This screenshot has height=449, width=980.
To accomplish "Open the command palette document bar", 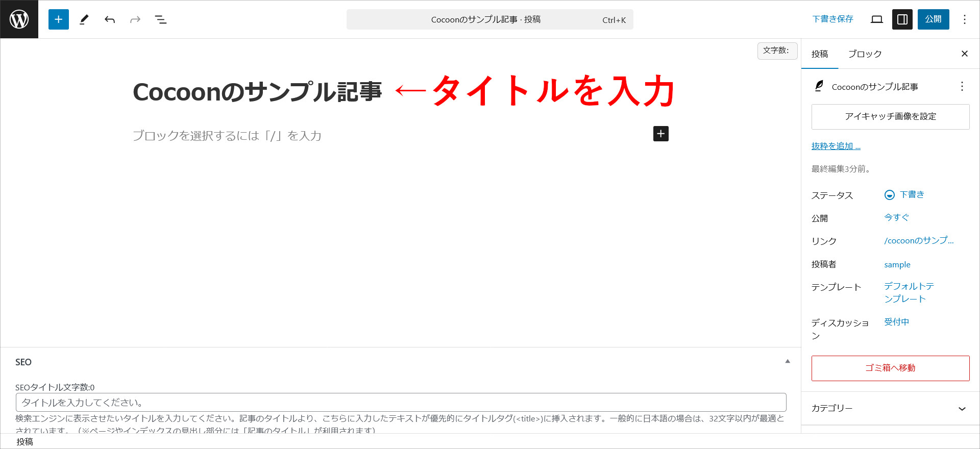I will pos(490,19).
